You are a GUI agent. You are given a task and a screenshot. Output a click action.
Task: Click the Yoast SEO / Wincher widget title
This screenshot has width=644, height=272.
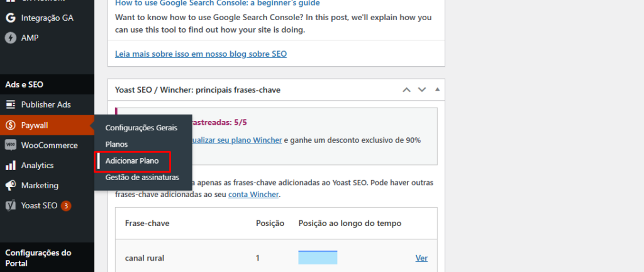pos(197,89)
